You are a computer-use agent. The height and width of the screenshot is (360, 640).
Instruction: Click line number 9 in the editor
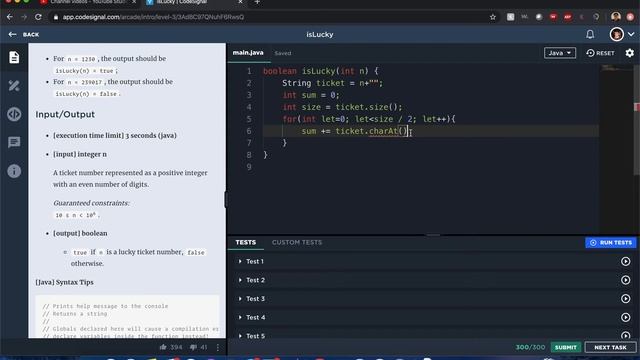249,167
